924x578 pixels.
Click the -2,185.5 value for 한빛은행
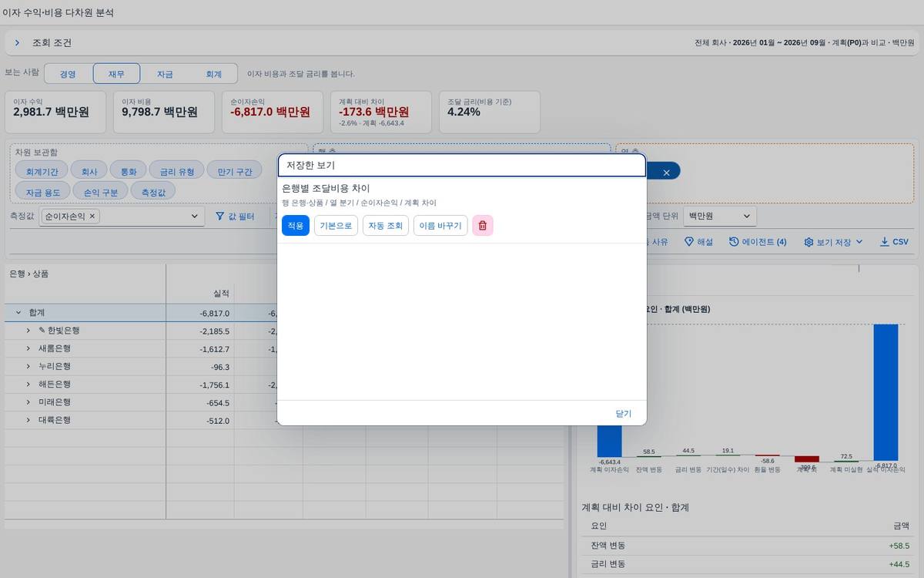tap(214, 331)
